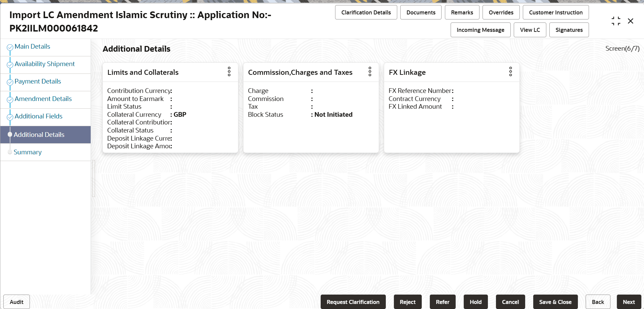Viewport: 644px width, 309px height.
Task: Request Clarification for this application
Action: tap(353, 302)
